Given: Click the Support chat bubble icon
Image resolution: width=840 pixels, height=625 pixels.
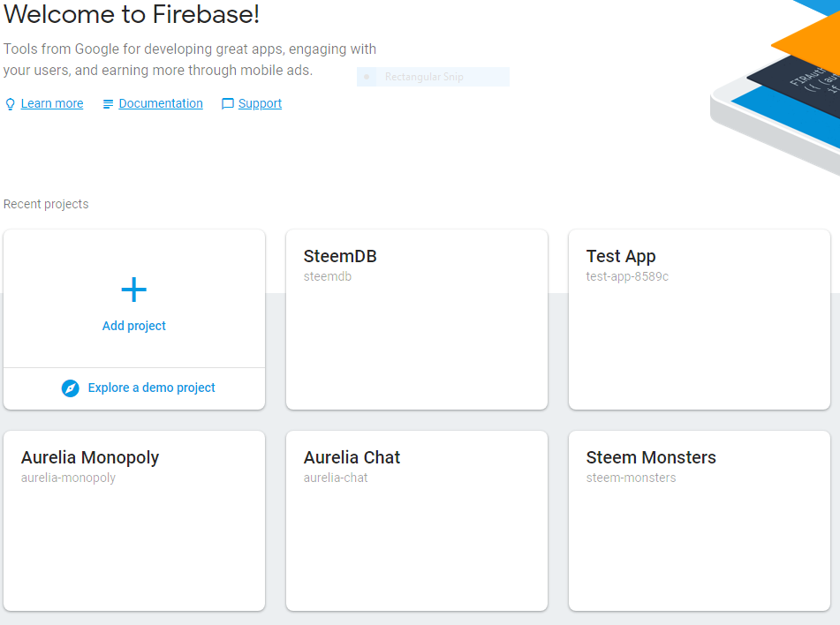Looking at the screenshot, I should click(x=228, y=104).
